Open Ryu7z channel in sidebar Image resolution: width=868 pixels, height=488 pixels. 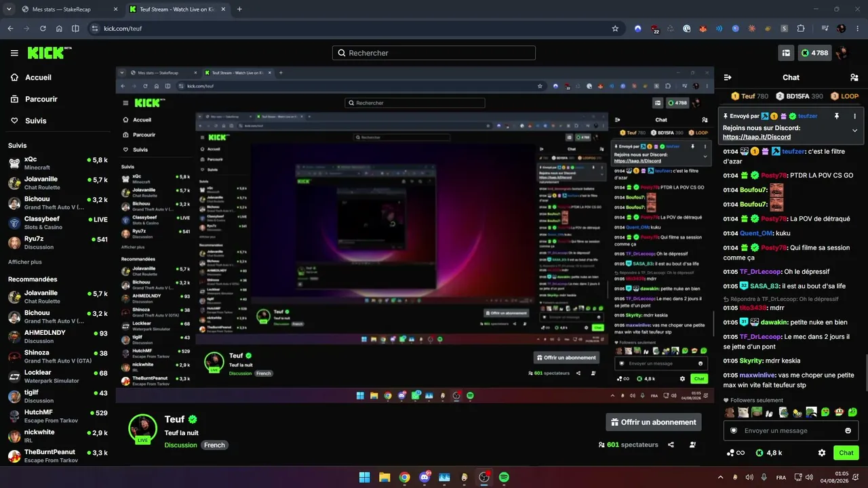pyautogui.click(x=58, y=243)
